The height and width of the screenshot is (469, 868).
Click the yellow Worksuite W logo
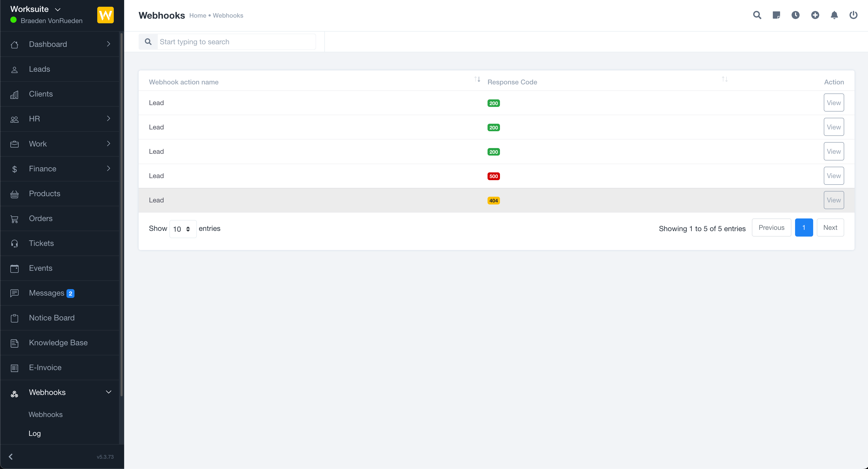105,15
